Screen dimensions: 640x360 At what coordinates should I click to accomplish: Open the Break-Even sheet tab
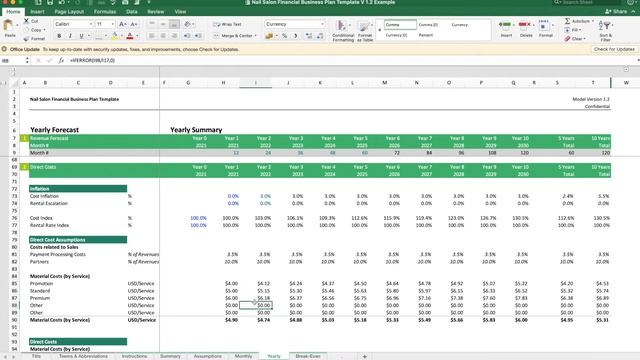tap(308, 356)
